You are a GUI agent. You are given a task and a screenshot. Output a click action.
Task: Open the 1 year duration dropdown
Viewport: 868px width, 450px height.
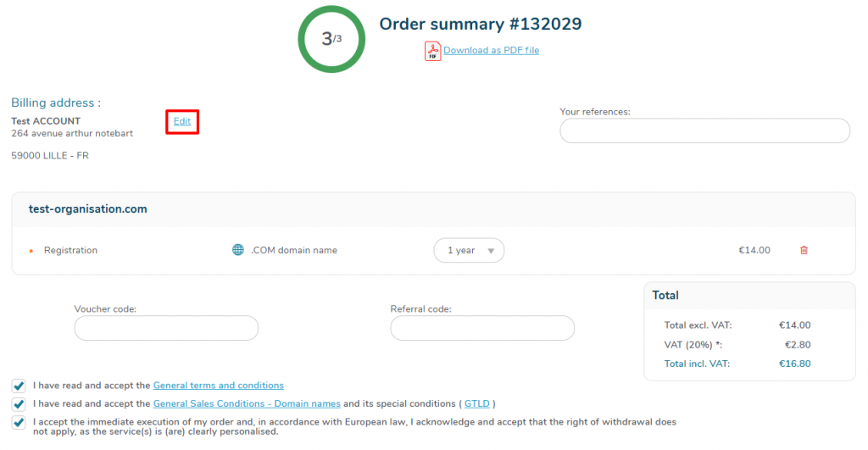pyautogui.click(x=469, y=250)
